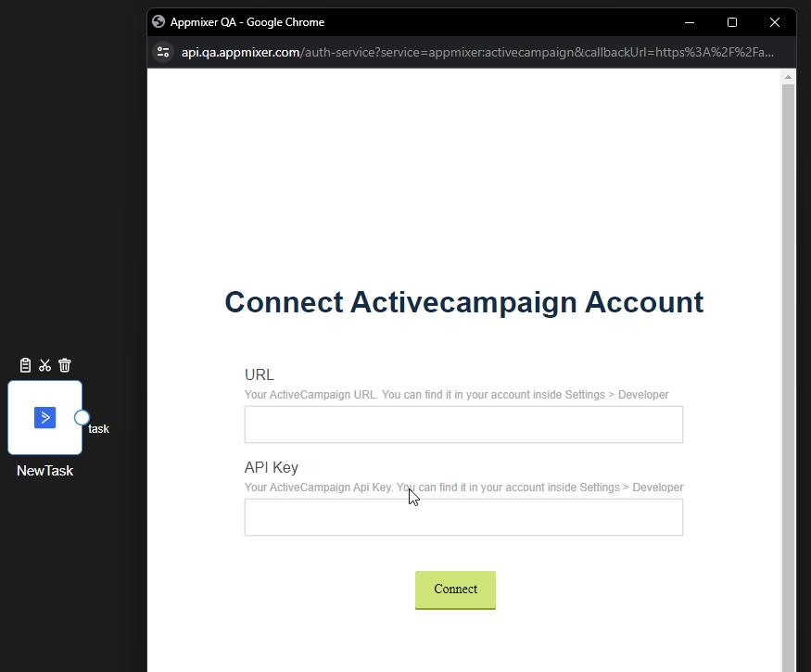The image size is (811, 672).
Task: Click the globe favicon in the Chrome title bar
Action: pyautogui.click(x=159, y=21)
